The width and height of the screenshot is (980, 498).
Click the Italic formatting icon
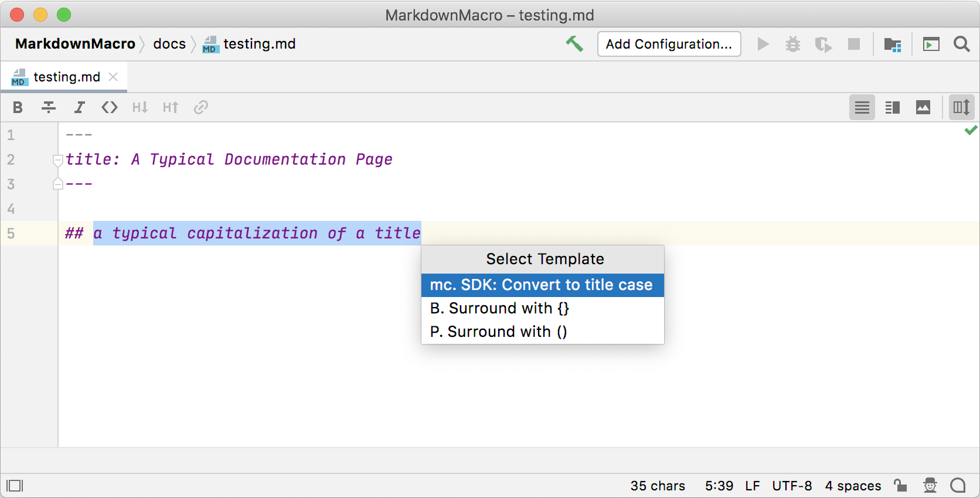79,107
